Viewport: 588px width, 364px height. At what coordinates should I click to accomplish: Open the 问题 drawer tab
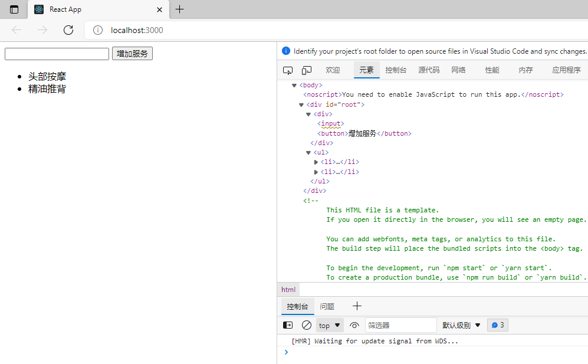click(327, 307)
